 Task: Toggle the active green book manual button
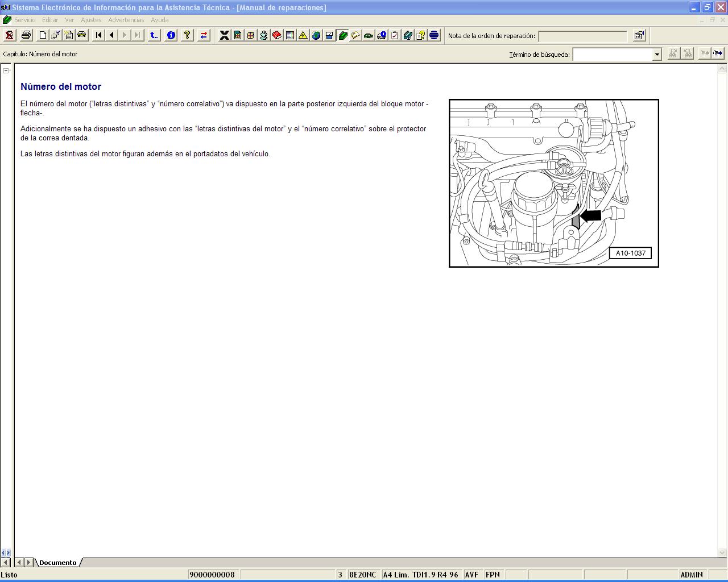[x=342, y=35]
